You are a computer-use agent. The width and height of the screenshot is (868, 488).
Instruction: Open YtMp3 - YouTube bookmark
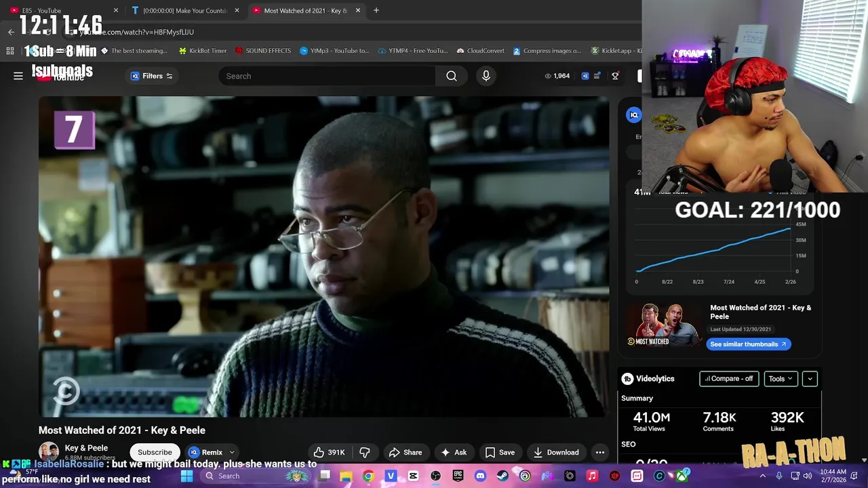coord(334,51)
